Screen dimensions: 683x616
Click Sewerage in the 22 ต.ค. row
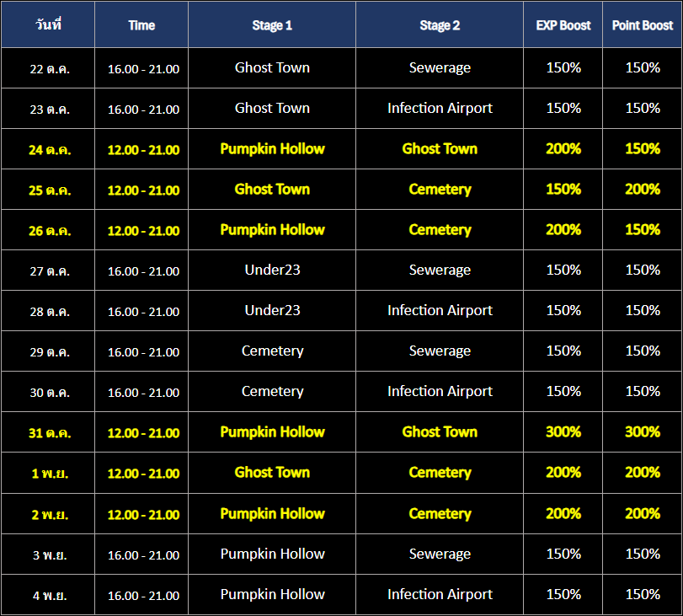440,67
